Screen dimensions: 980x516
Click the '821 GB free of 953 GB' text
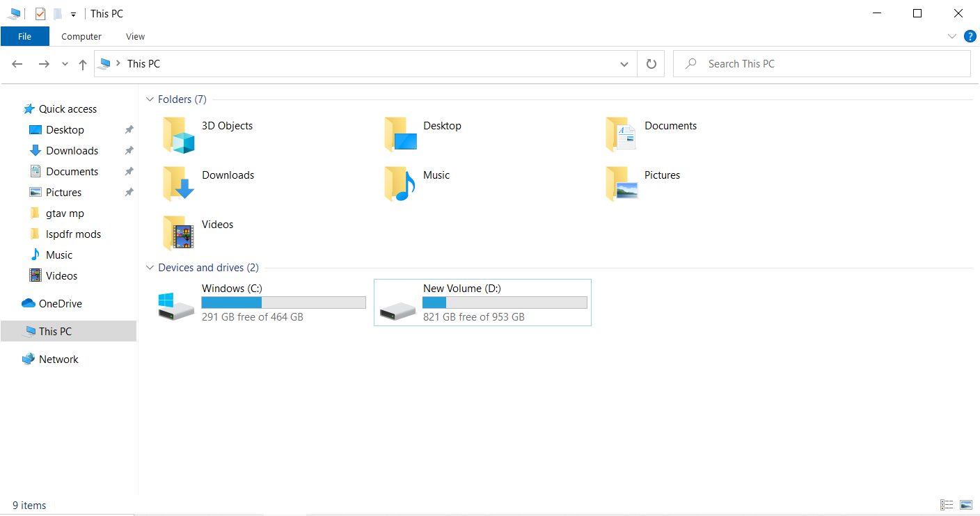coord(473,317)
